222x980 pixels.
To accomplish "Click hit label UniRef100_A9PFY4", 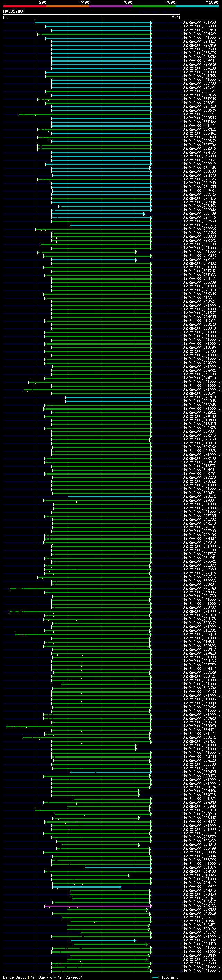I will (199, 259).
